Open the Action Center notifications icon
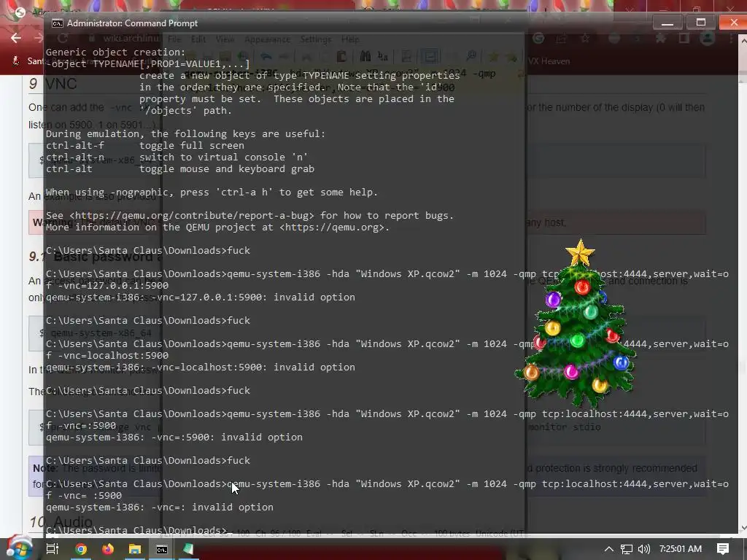This screenshot has width=747, height=560. pos(723,549)
